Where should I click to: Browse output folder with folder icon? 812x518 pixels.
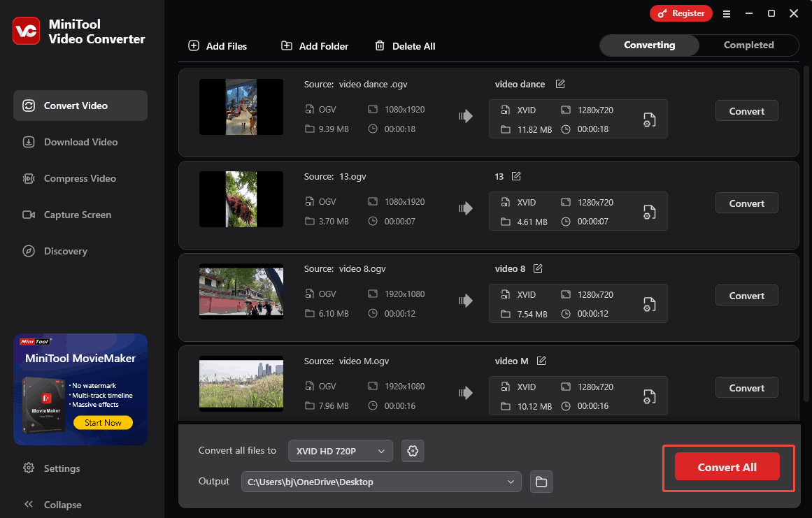(x=541, y=482)
